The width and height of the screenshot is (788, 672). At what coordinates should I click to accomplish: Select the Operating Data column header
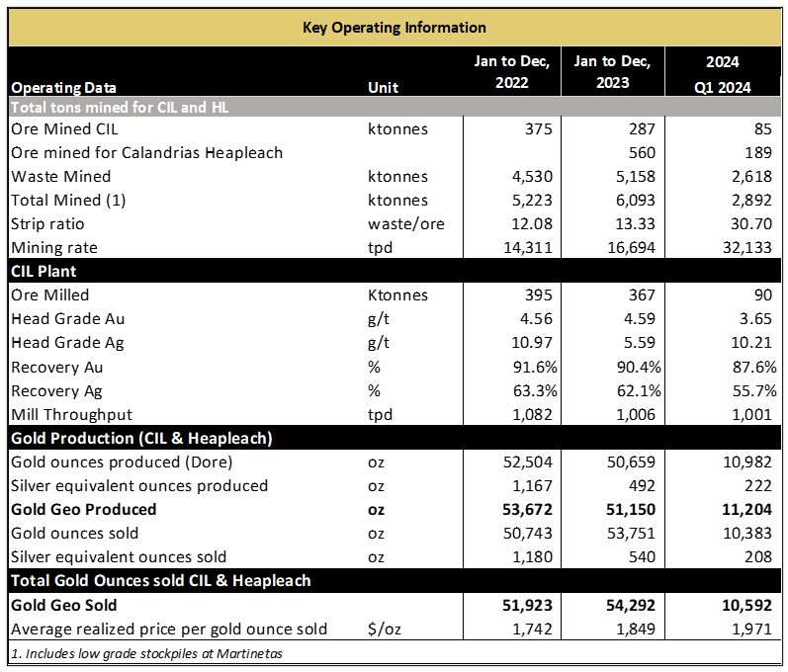click(64, 87)
